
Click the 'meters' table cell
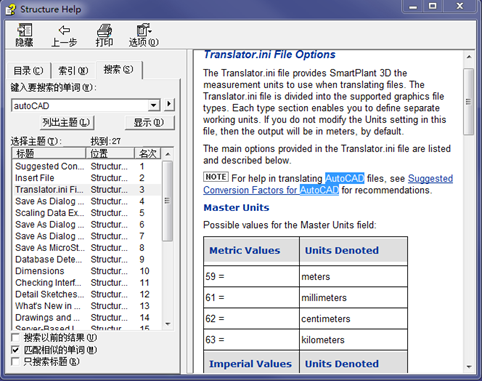click(353, 276)
